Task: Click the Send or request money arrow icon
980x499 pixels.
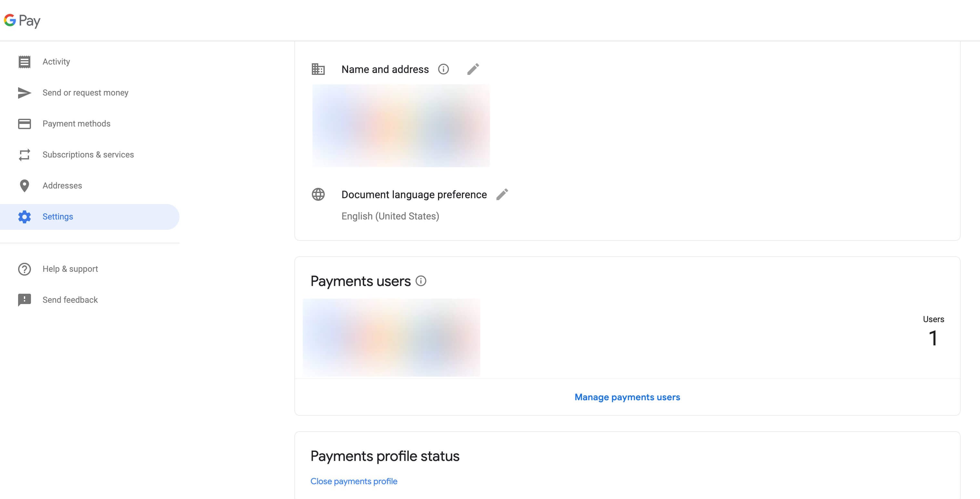Action: (24, 93)
